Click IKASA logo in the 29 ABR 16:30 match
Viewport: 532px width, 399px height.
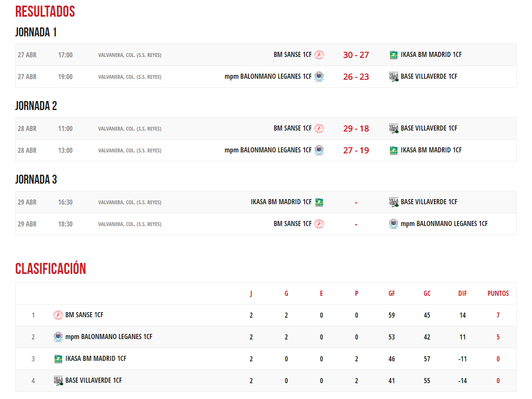(319, 202)
